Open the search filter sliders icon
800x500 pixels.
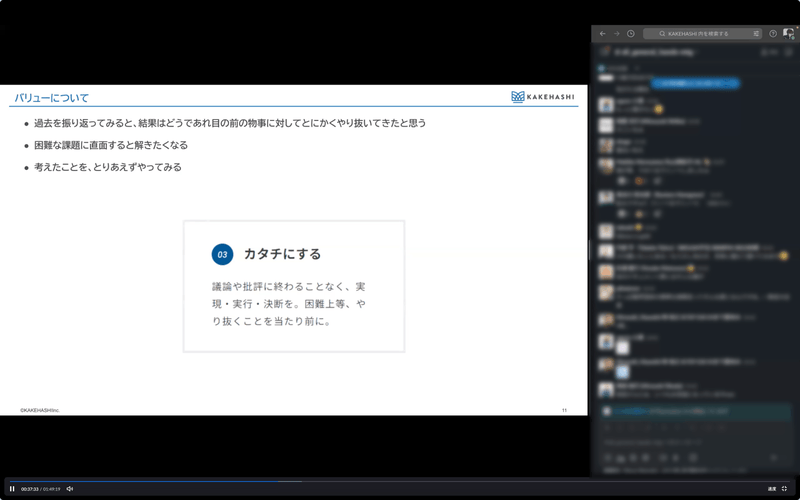[756, 34]
